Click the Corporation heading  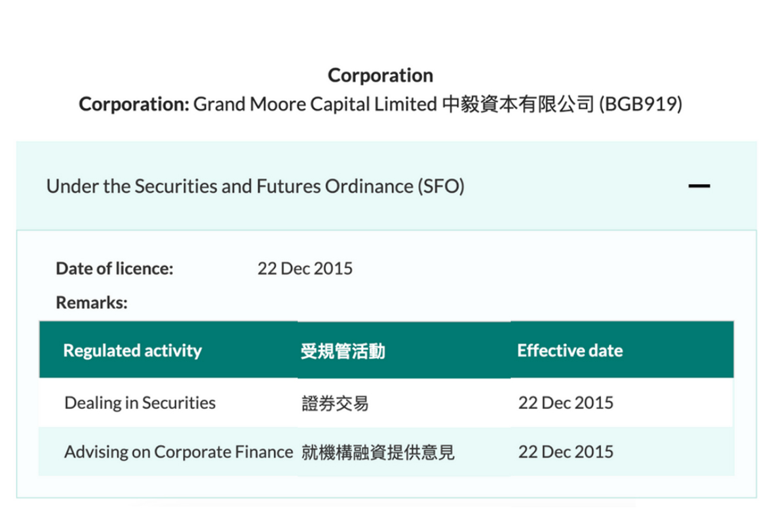pyautogui.click(x=381, y=75)
